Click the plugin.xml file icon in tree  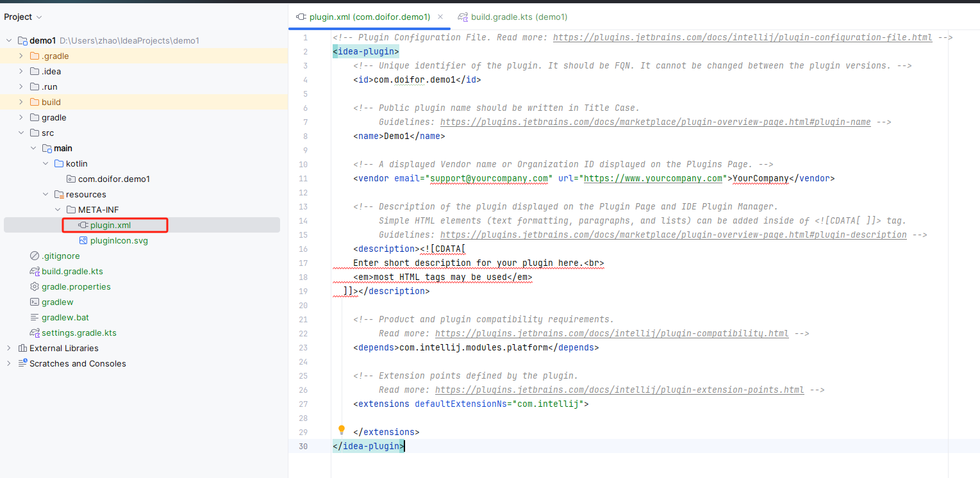click(x=83, y=225)
